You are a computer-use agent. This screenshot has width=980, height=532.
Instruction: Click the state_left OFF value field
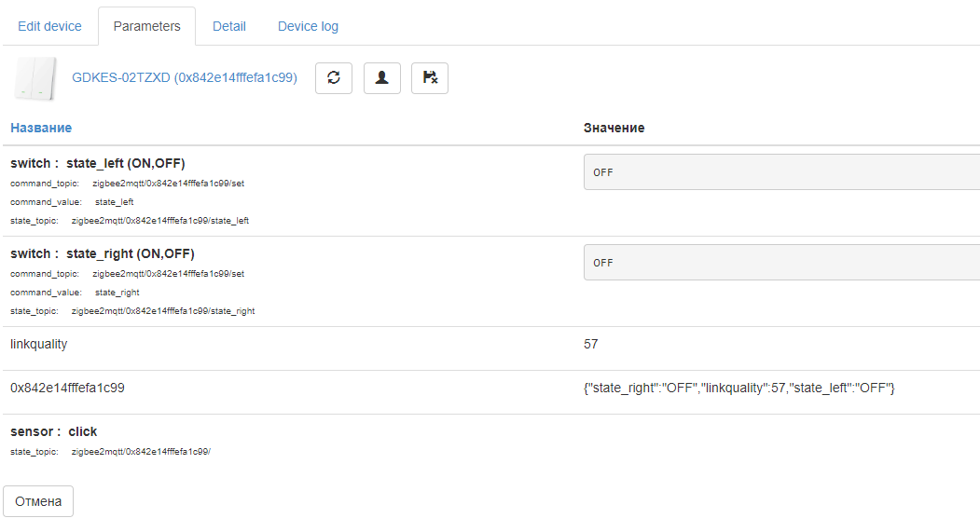781,172
